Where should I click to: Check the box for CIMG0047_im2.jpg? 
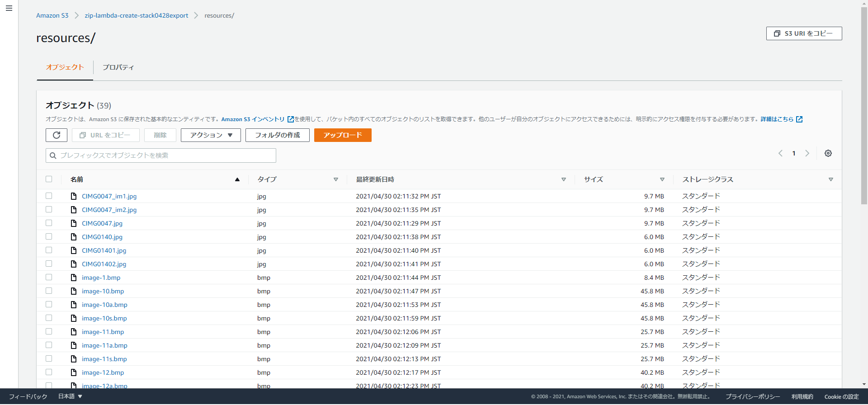[x=49, y=209]
